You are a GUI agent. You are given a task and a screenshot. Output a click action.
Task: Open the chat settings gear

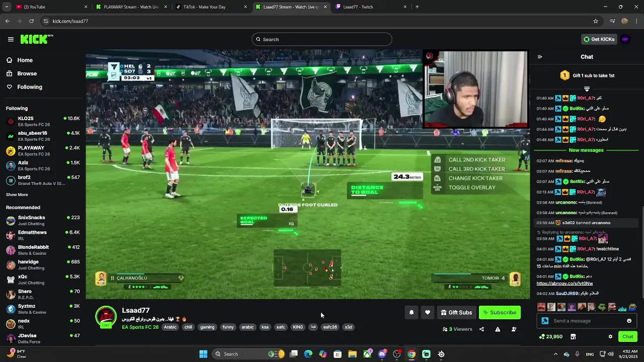click(x=610, y=337)
